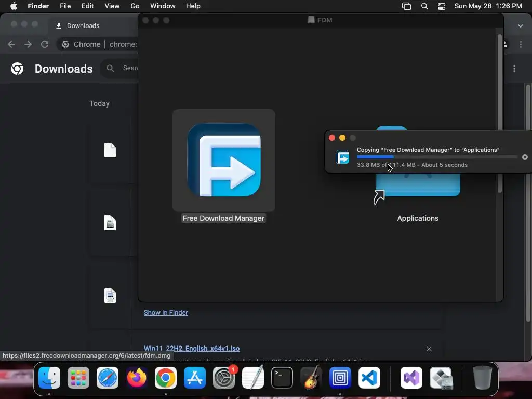Open Terminal from the Dock
Image resolution: width=532 pixels, height=399 pixels.
pos(282,378)
